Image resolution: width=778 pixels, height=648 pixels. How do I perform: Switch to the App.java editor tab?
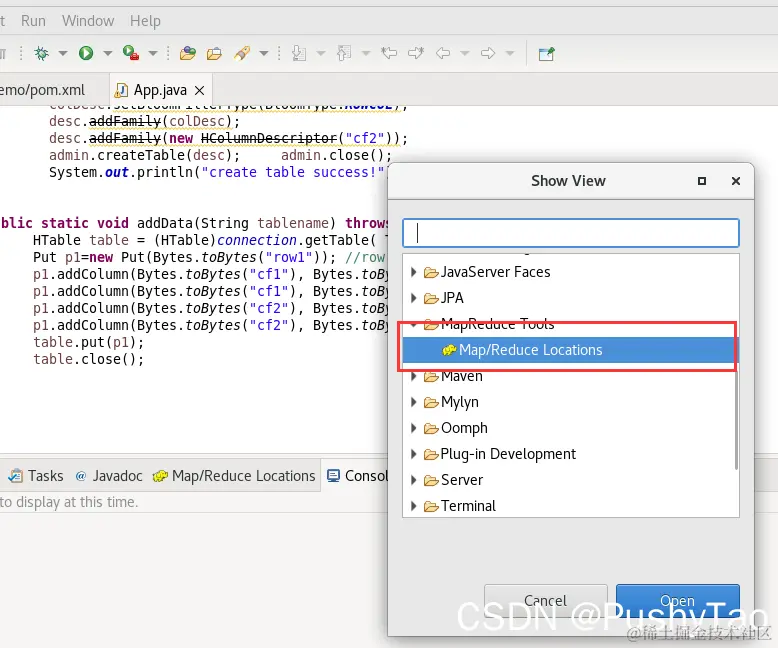(x=160, y=90)
